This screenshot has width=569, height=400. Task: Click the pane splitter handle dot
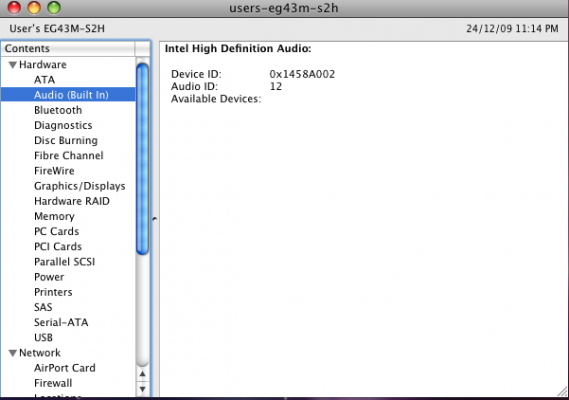click(x=155, y=219)
